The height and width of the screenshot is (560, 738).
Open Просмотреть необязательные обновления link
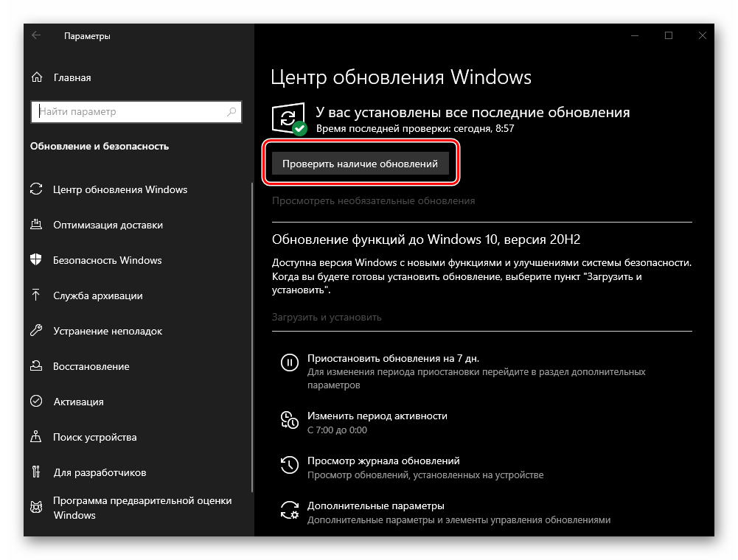tap(373, 200)
